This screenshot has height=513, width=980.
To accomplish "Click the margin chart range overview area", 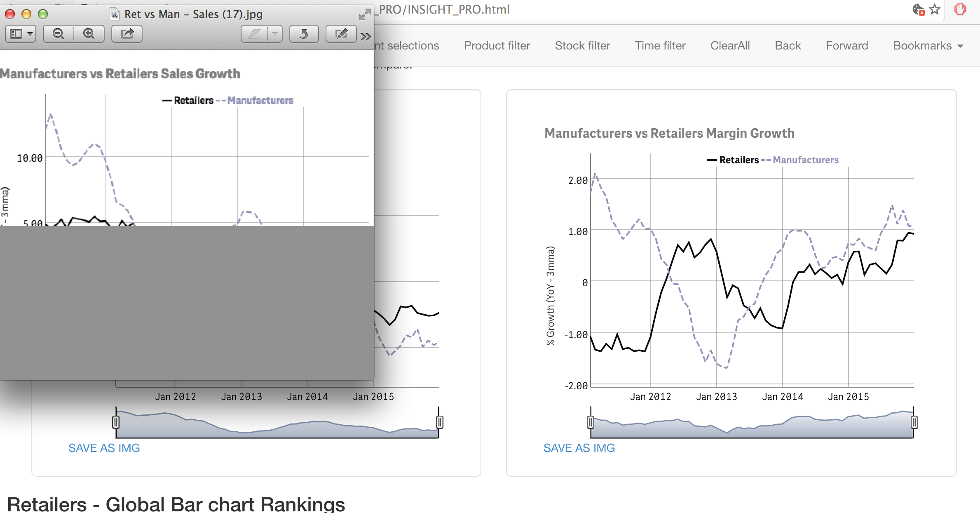I will pos(752,423).
